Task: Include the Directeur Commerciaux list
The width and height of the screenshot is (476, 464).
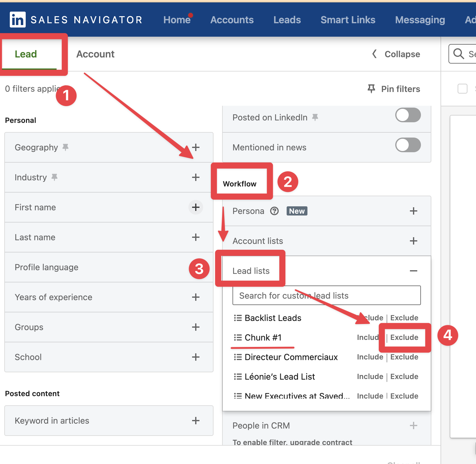Action: tap(370, 357)
